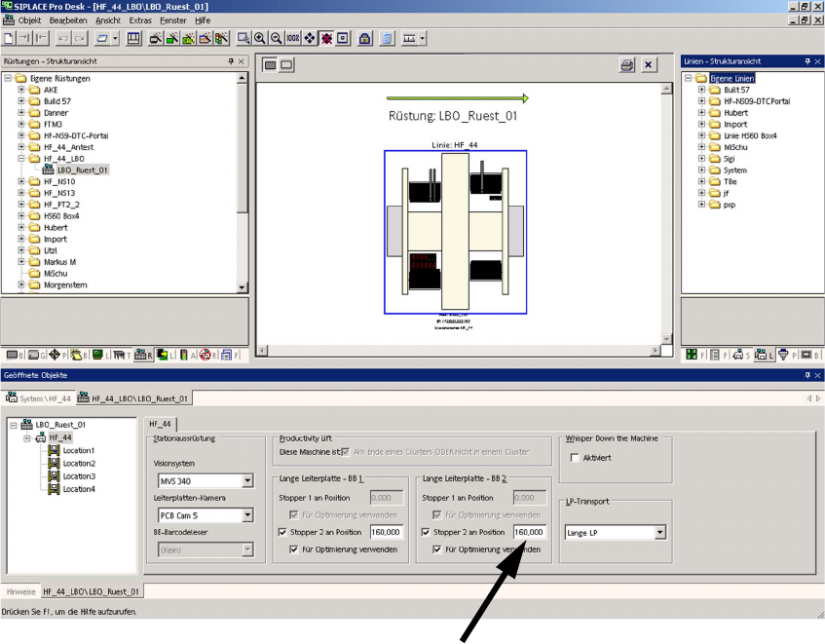Select Location1 in object tree
This screenshot has height=644, width=825.
[x=78, y=450]
